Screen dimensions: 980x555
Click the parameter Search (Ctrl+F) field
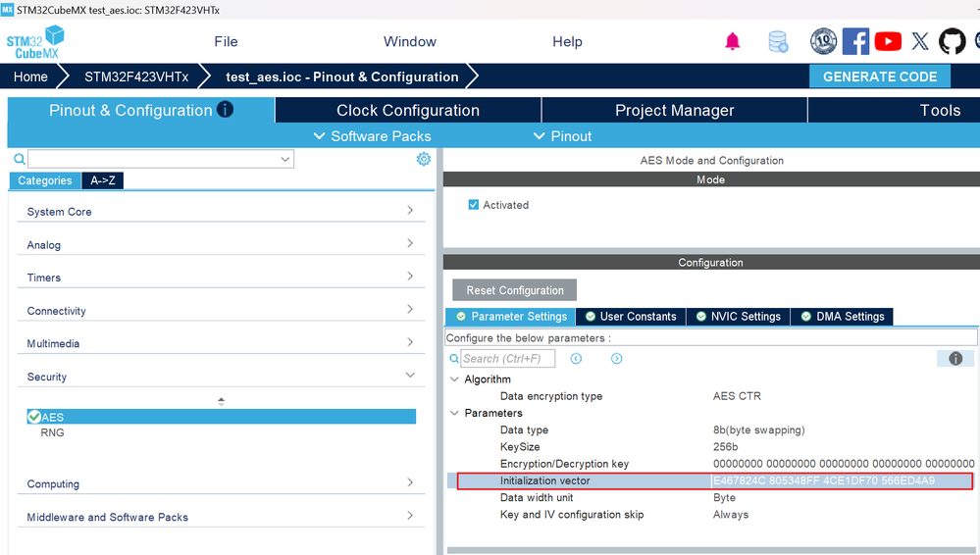point(507,359)
